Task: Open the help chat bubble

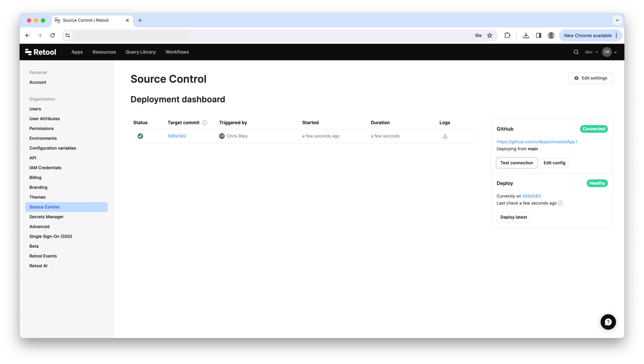Action: [x=608, y=322]
